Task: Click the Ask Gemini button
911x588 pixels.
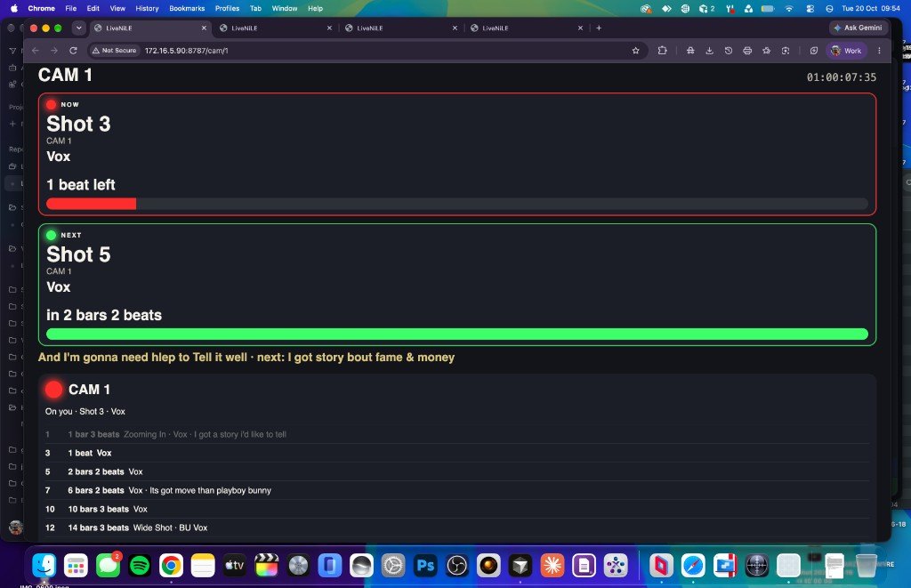Action: coord(859,28)
